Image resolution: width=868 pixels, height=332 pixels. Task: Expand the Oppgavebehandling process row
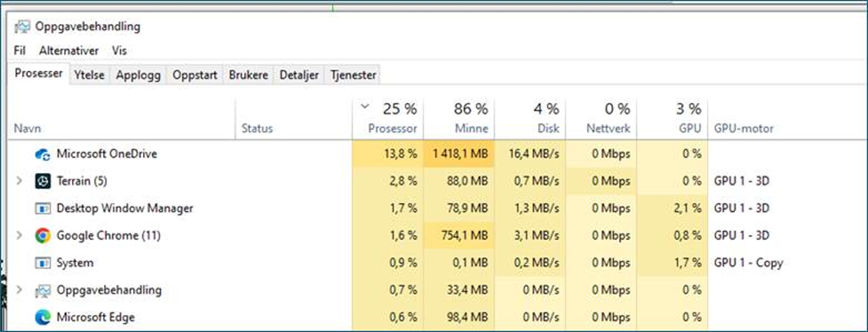(x=20, y=290)
